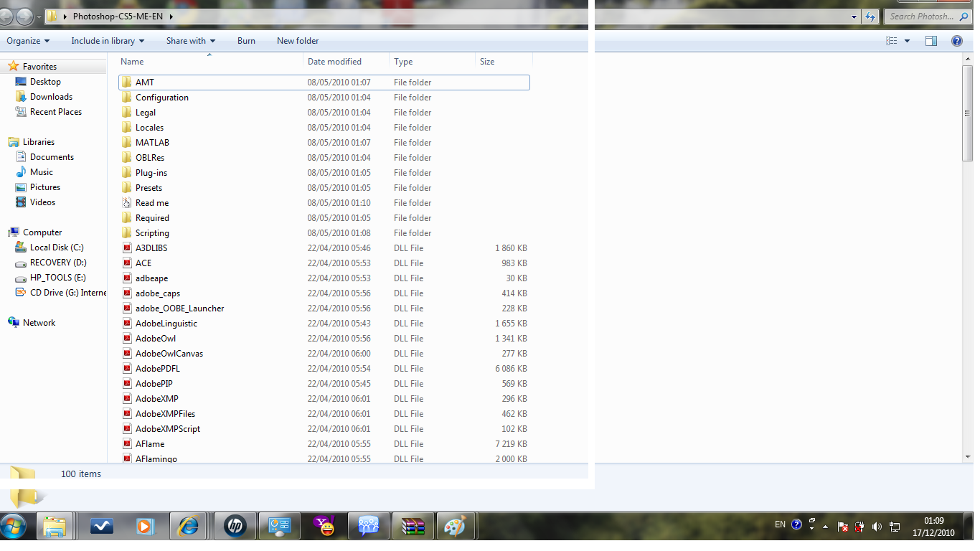Select Downloads in Favorites
Screen dimensions: 980x551
click(51, 97)
